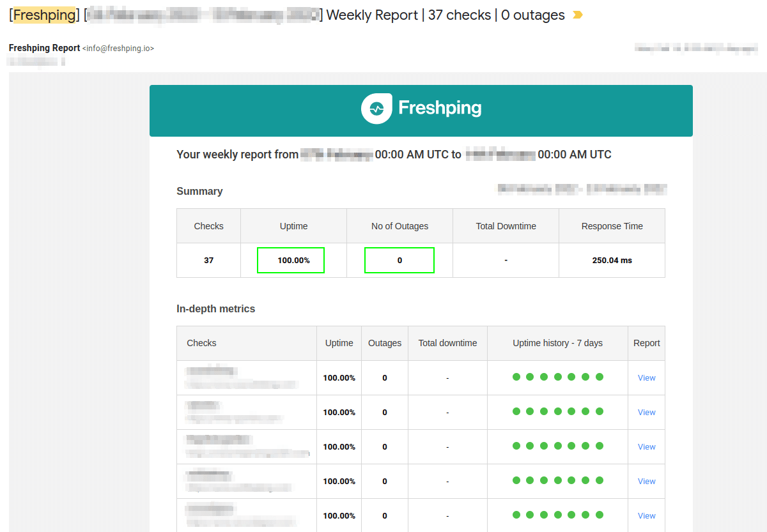This screenshot has height=532, width=767.
Task: Select the Summary section heading
Action: [199, 191]
